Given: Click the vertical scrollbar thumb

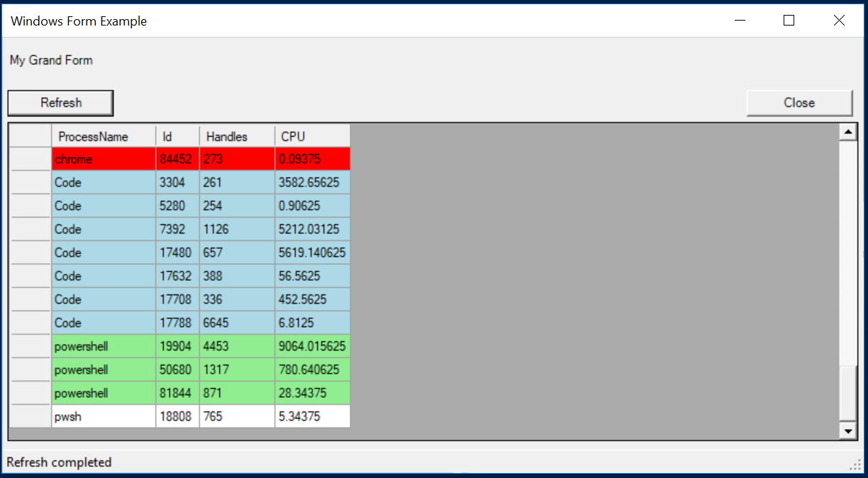Looking at the screenshot, I should (847, 394).
